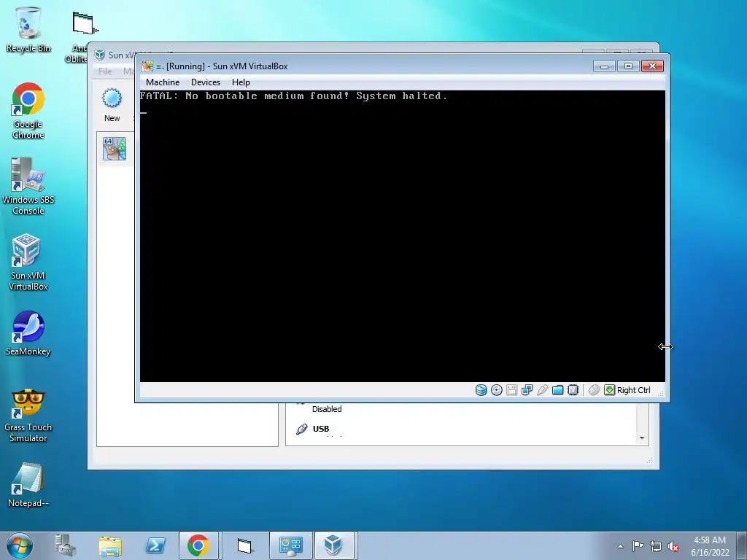Select the Grass Touch Simulator desktop shortcut
The width and height of the screenshot is (747, 560).
click(28, 415)
